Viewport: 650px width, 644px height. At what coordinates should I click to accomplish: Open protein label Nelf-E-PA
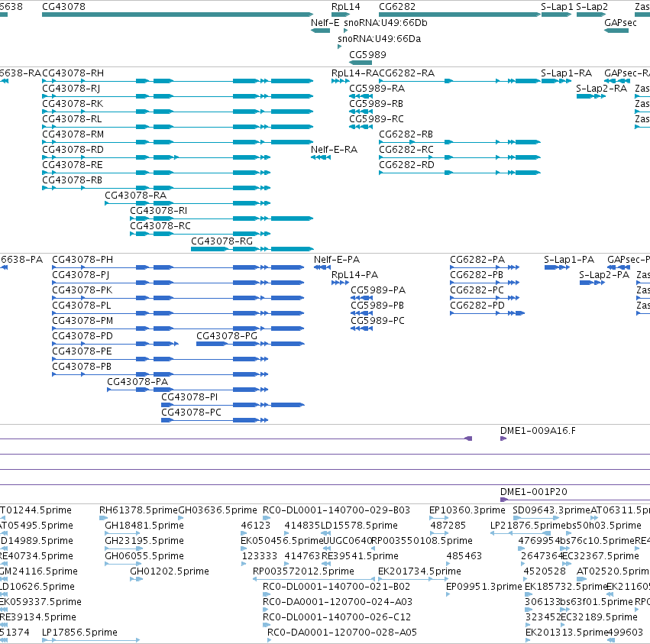coord(337,260)
